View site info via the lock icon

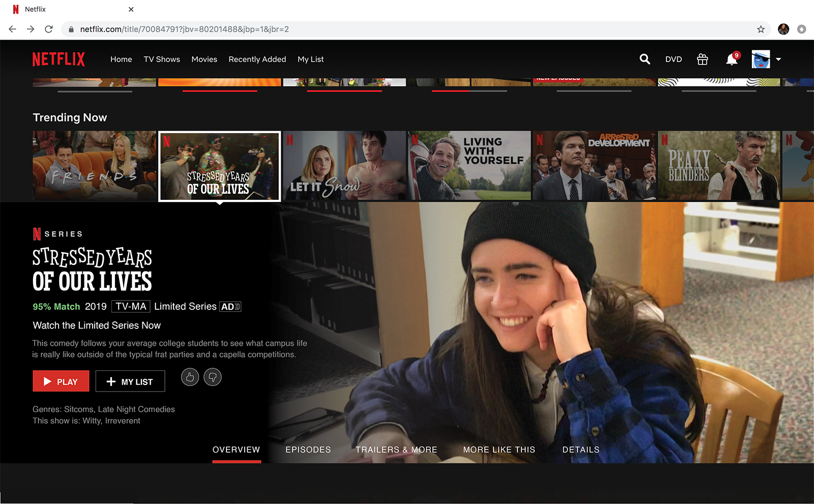(x=71, y=29)
